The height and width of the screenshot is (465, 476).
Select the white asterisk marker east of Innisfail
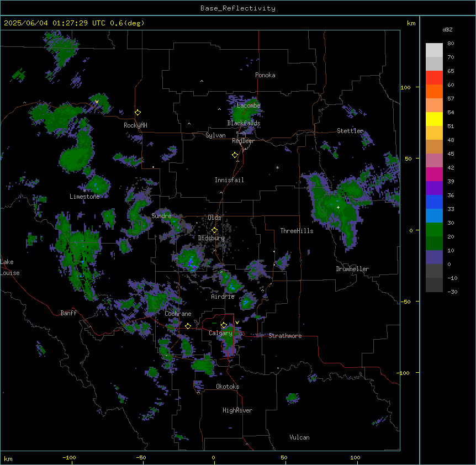click(277, 167)
